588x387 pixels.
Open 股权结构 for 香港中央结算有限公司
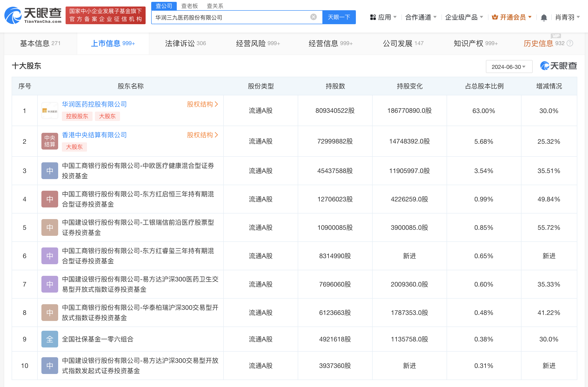tap(203, 135)
